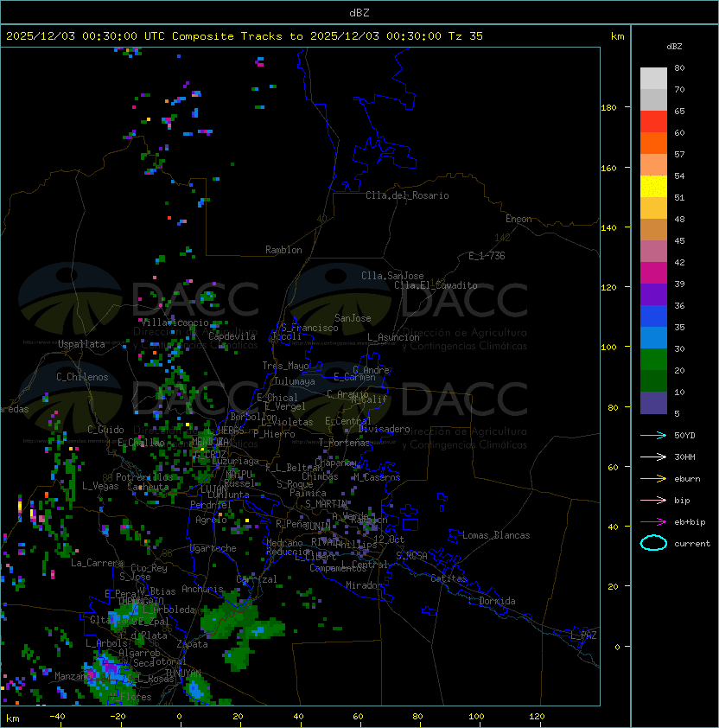The width and height of the screenshot is (719, 728).
Task: Click the pink bip arrow legend icon
Action: pos(653,500)
